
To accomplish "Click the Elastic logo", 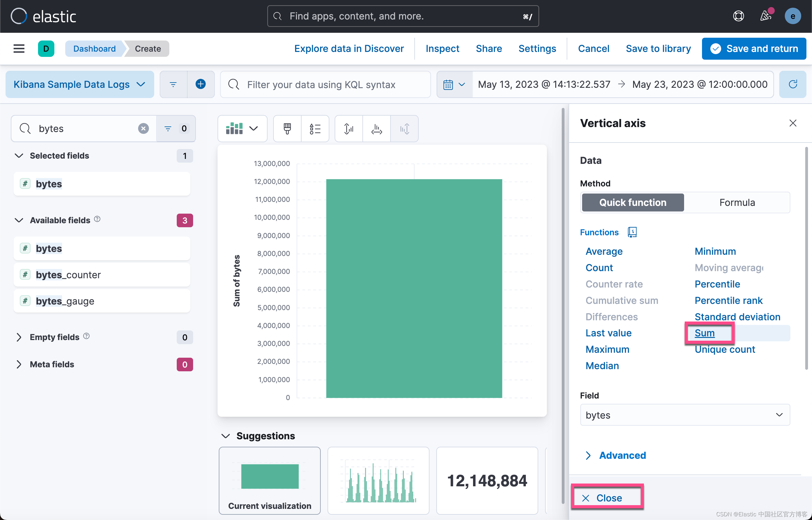I will (x=43, y=16).
